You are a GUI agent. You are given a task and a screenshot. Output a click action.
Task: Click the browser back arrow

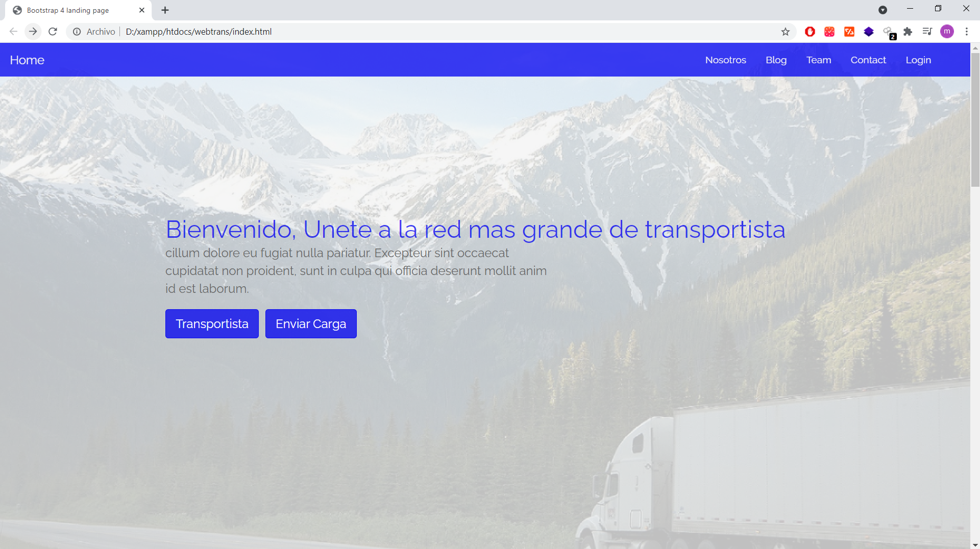coord(14,32)
